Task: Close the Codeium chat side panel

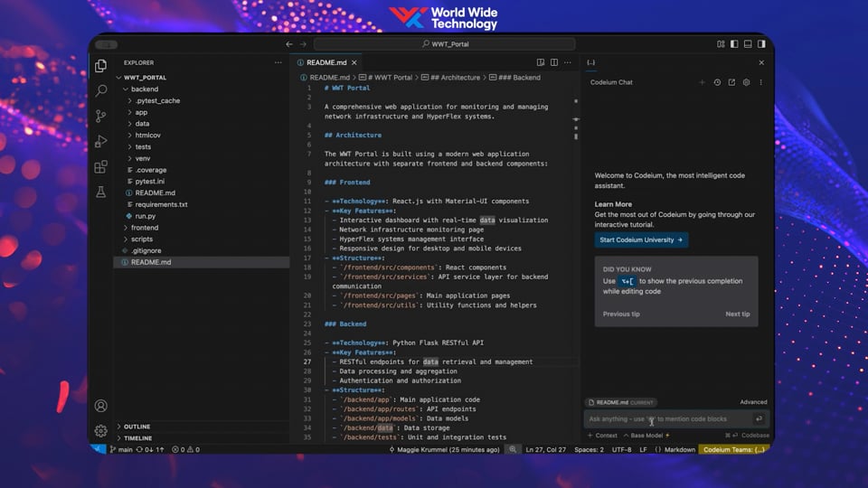Action: (x=761, y=62)
